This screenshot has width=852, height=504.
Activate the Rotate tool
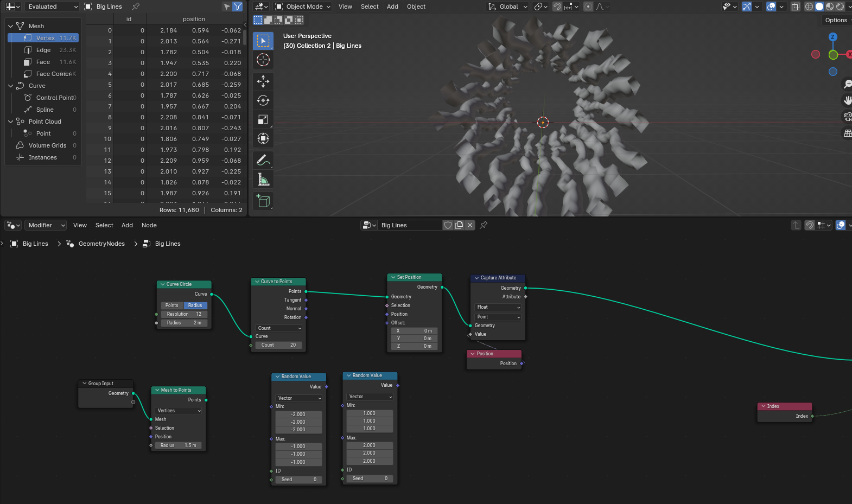[263, 100]
